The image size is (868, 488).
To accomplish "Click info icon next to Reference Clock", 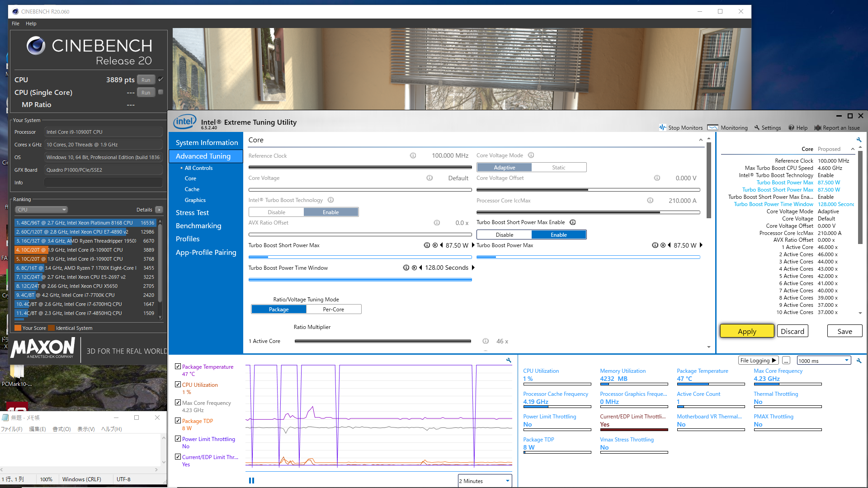I will (413, 155).
